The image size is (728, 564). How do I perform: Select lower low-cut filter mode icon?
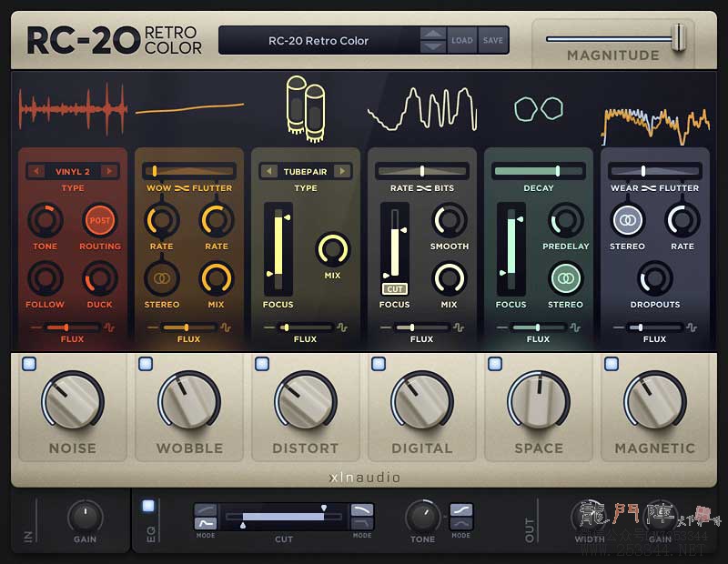tap(206, 524)
